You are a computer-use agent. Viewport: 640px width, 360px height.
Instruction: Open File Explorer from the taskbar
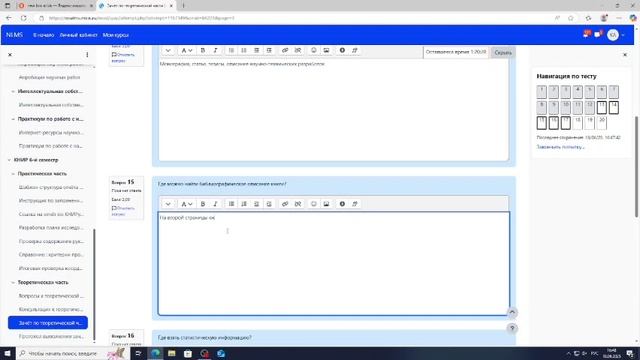[171, 353]
